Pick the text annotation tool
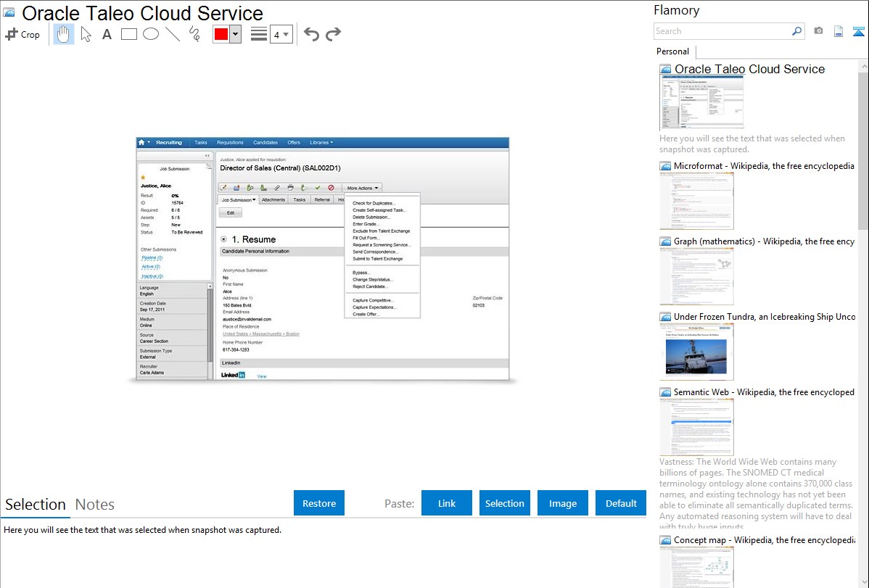869x588 pixels. click(107, 34)
